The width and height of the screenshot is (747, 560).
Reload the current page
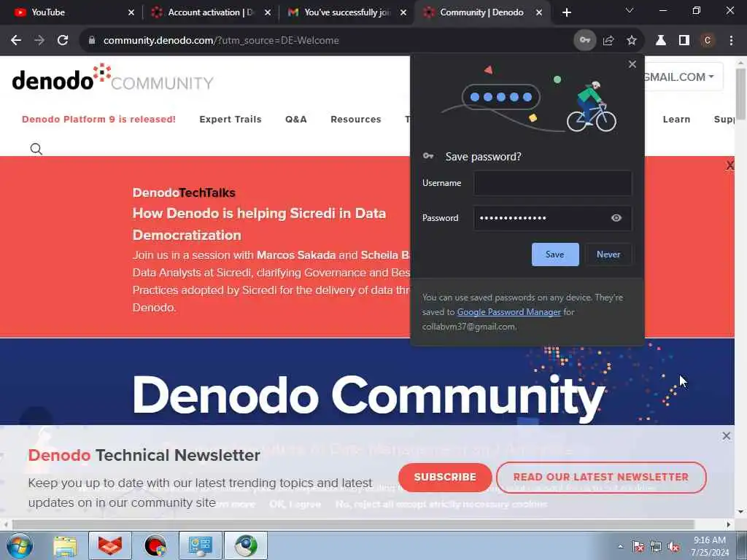coord(63,41)
